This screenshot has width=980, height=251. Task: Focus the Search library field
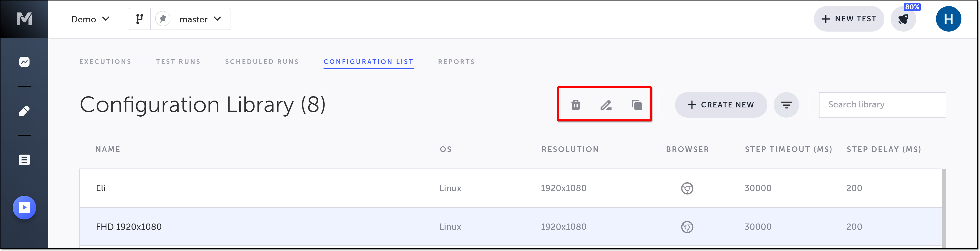[882, 105]
